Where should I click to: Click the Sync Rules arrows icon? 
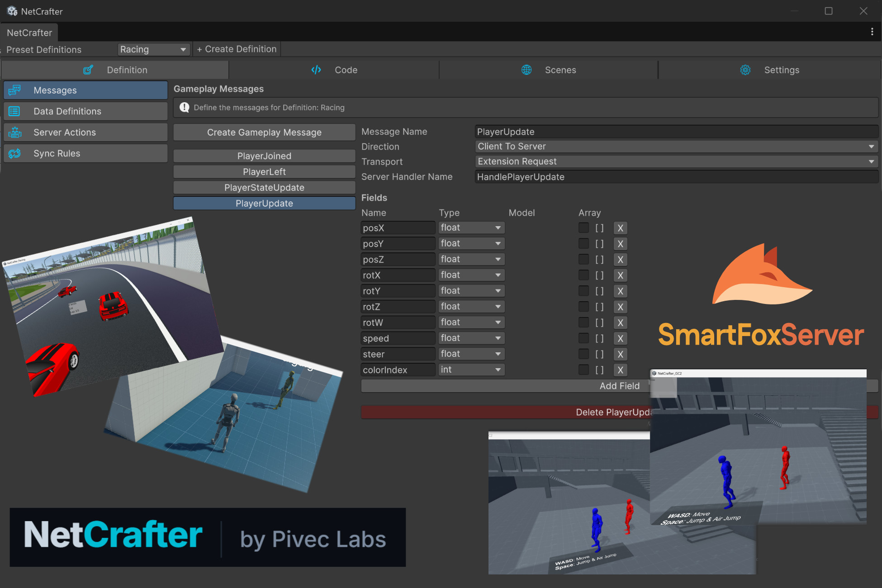(14, 153)
